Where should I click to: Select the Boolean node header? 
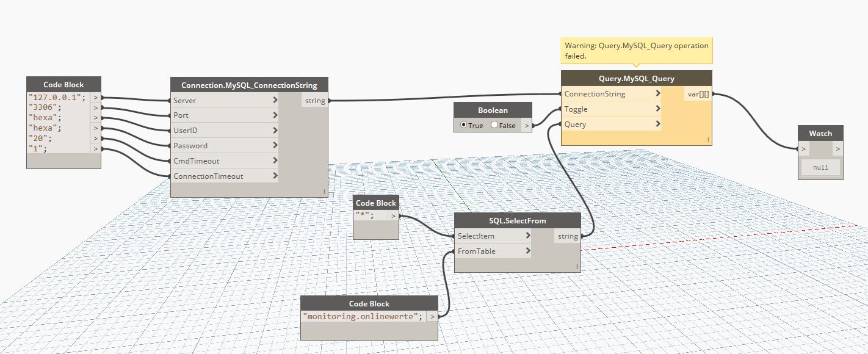point(493,110)
